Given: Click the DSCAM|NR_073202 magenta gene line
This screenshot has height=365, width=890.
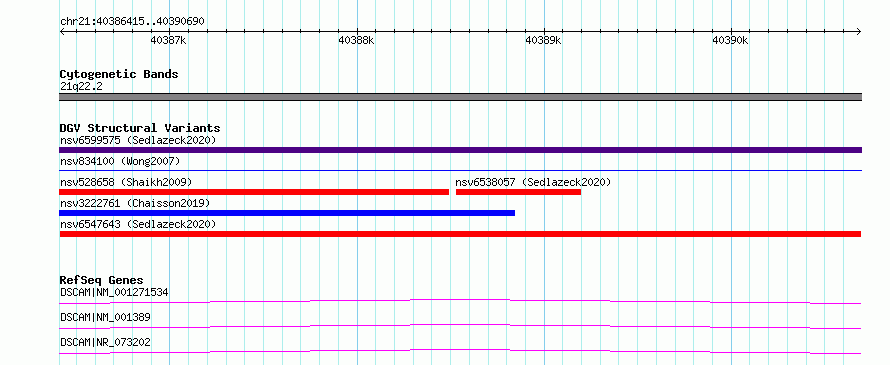Looking at the screenshot, I should (460, 351).
